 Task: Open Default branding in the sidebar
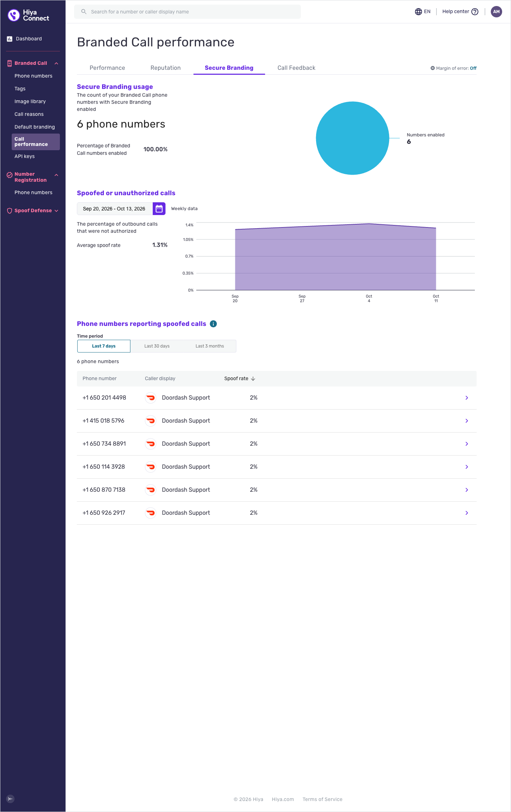[35, 127]
